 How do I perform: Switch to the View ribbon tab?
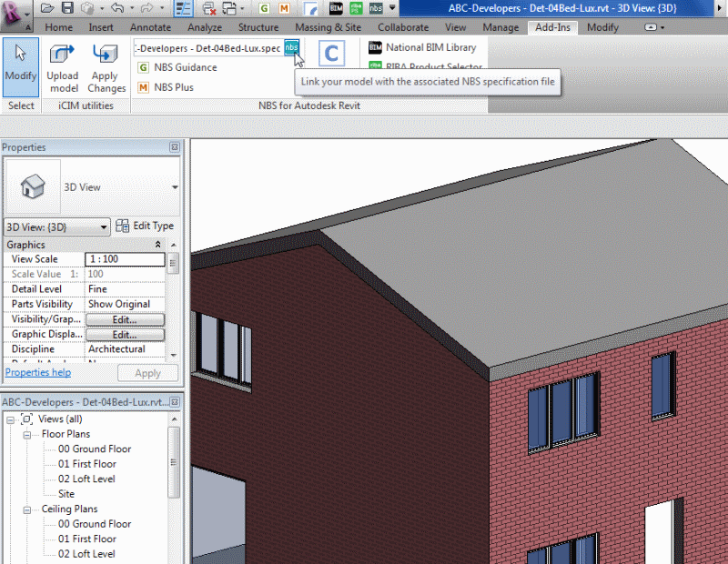(454, 27)
